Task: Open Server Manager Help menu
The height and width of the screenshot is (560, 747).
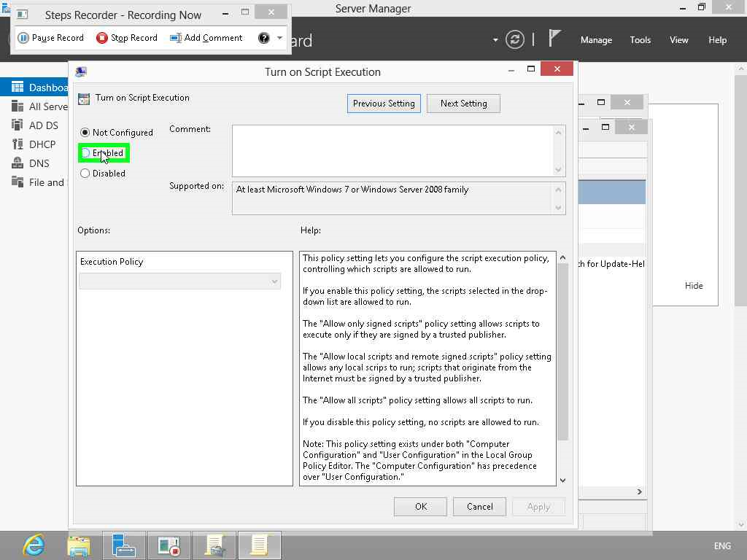Action: coord(718,40)
